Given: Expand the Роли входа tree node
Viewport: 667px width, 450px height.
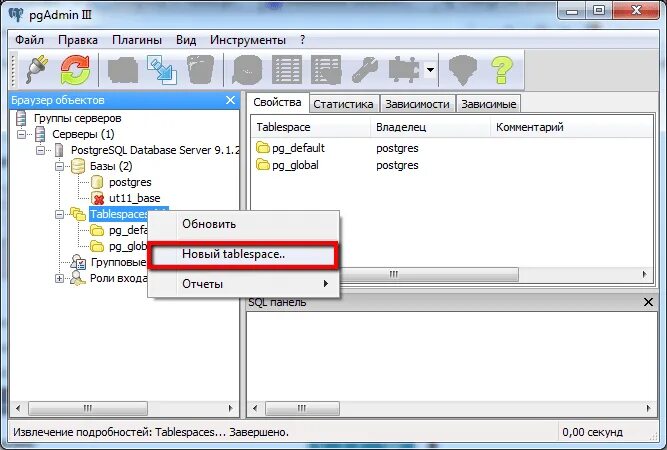Looking at the screenshot, I should pos(60,279).
